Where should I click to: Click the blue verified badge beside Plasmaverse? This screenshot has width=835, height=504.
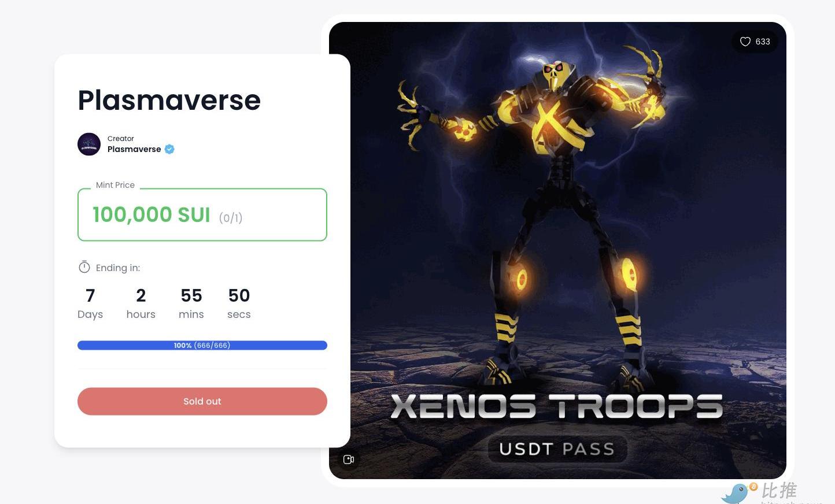169,149
